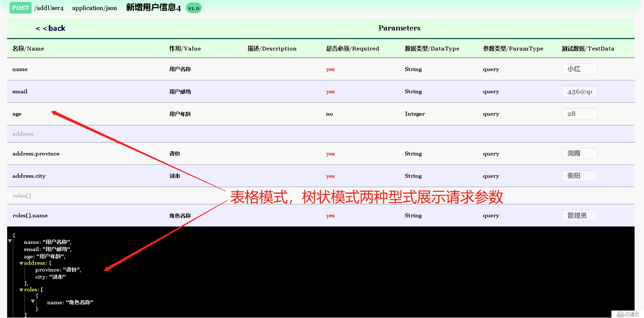Click the POST method badge
The width and height of the screenshot is (644, 318).
[x=20, y=8]
